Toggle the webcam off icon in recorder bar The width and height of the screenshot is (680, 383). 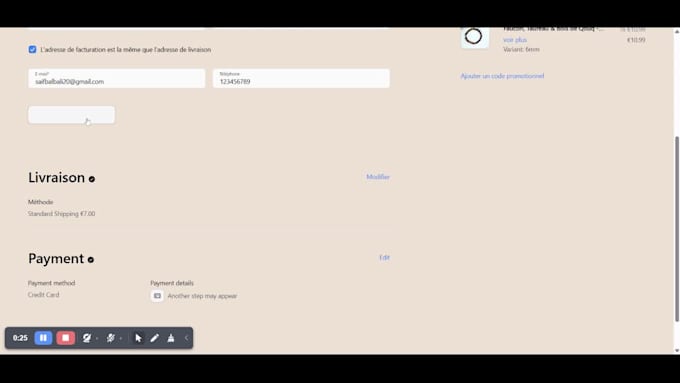[87, 338]
